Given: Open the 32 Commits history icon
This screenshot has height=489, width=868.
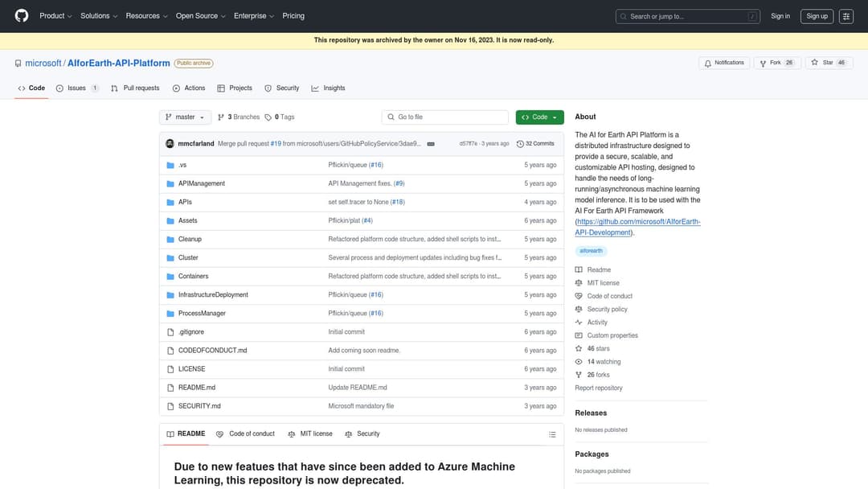Looking at the screenshot, I should click(520, 144).
